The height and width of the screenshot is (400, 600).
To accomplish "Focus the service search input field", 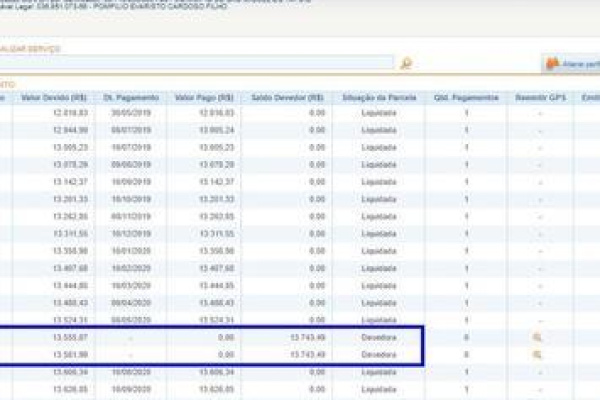I will (x=200, y=63).
